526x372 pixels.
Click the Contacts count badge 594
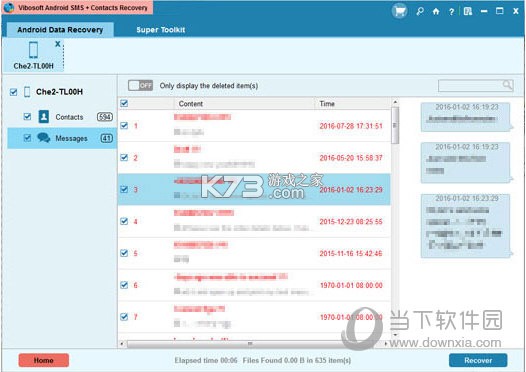105,117
